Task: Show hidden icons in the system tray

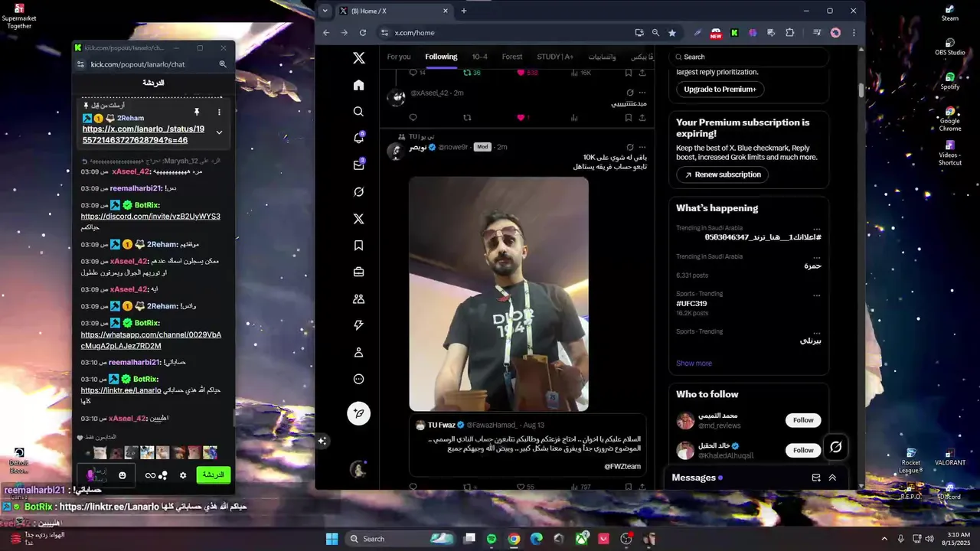Action: point(884,539)
